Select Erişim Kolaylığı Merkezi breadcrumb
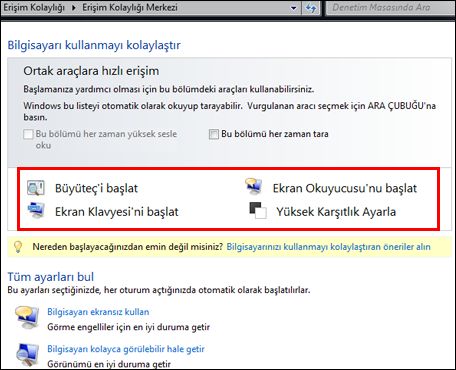This screenshot has height=370, width=456. (x=130, y=8)
